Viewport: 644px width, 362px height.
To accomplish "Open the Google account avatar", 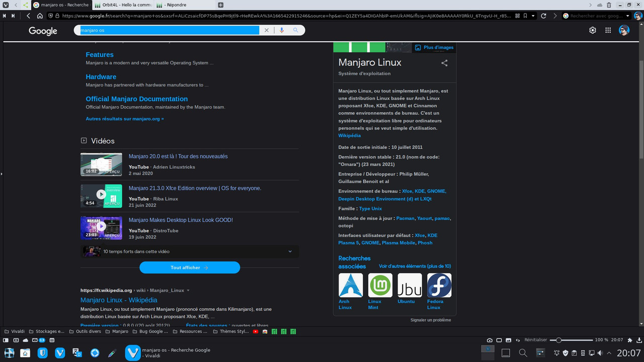I will coord(624,30).
